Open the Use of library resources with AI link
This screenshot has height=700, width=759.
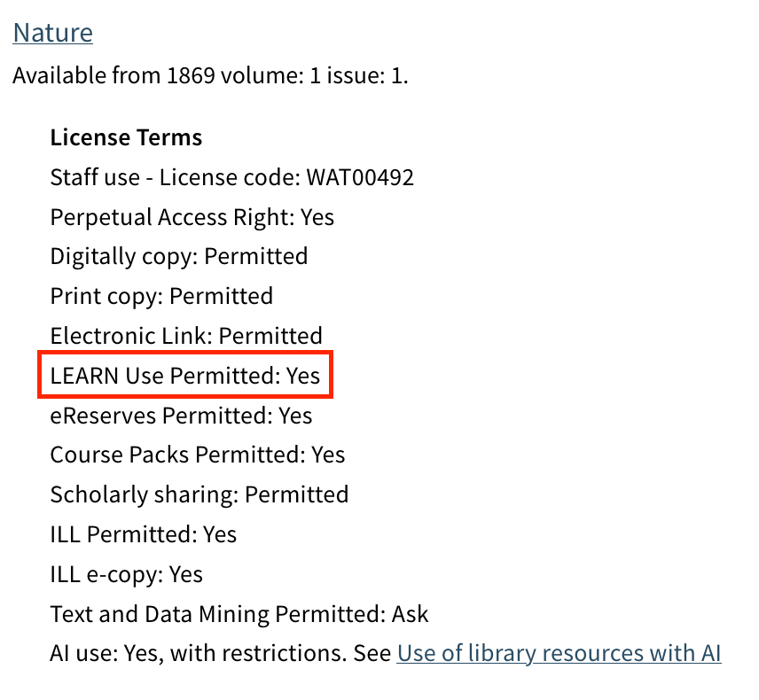pyautogui.click(x=559, y=654)
